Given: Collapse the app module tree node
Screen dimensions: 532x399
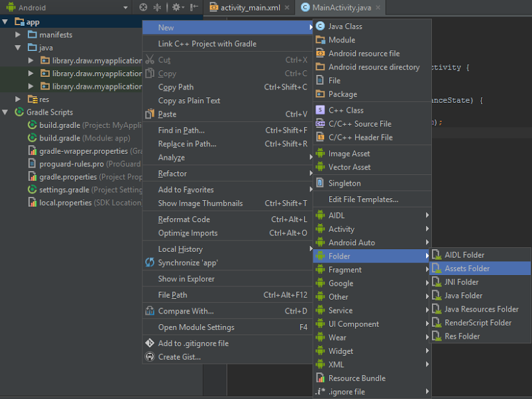Looking at the screenshot, I should coord(5,22).
